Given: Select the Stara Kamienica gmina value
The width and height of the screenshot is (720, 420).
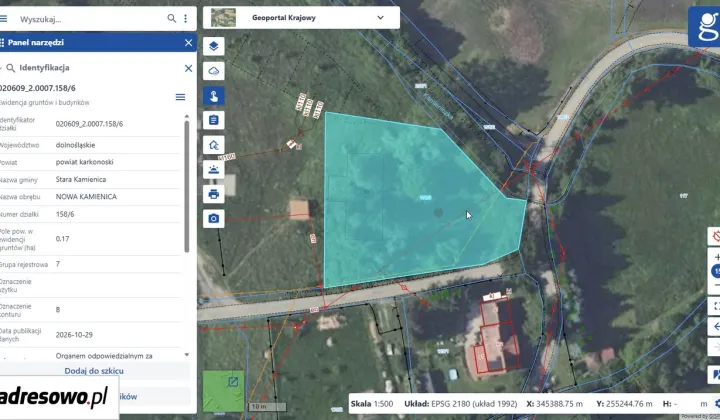Looking at the screenshot, I should coord(81,179).
